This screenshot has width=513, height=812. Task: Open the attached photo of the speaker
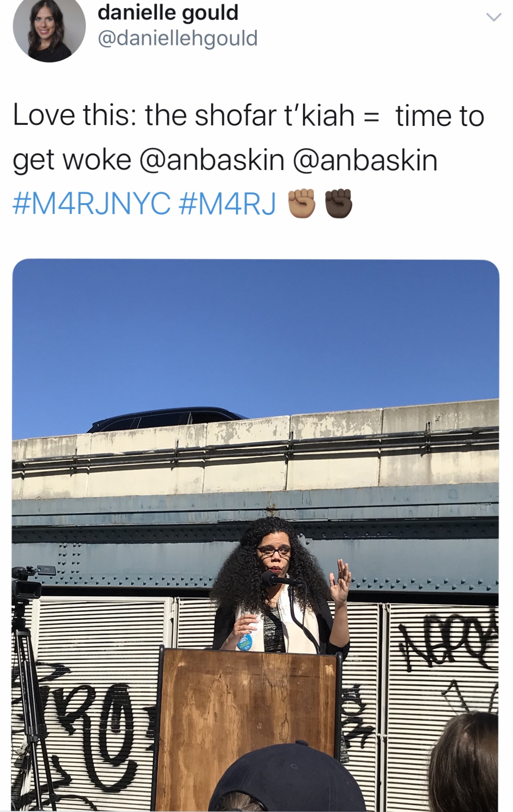click(x=256, y=535)
